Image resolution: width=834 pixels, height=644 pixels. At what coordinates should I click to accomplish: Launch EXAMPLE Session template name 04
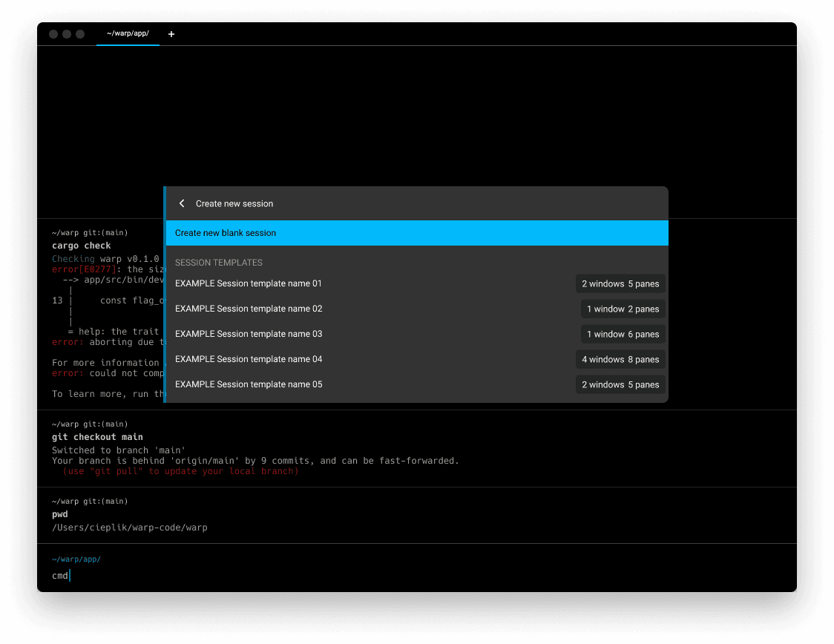249,359
